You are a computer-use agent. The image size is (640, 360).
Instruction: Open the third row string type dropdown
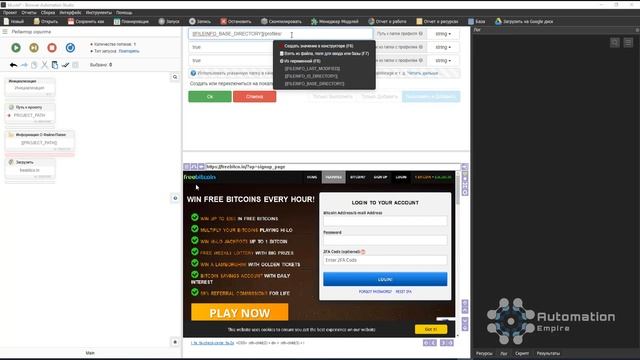(x=443, y=60)
